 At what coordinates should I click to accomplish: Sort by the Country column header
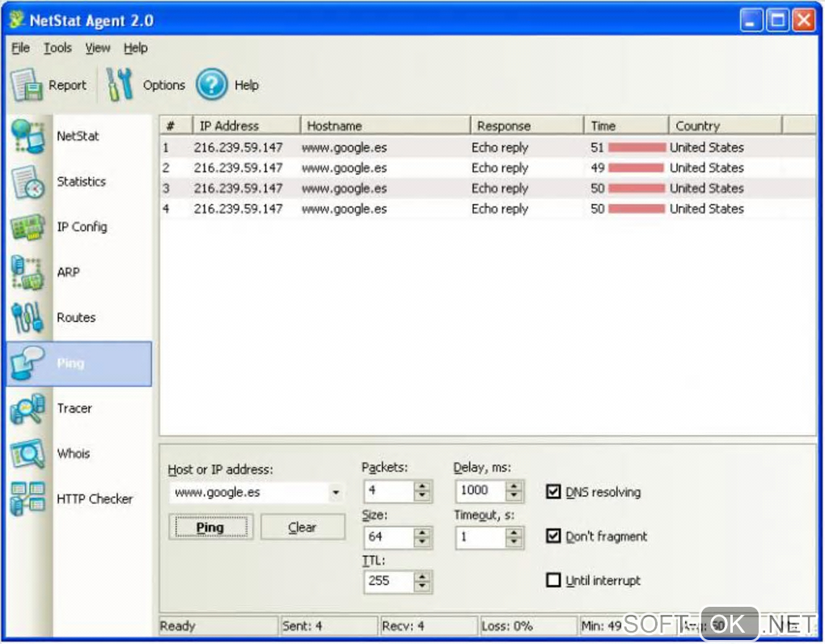click(725, 125)
